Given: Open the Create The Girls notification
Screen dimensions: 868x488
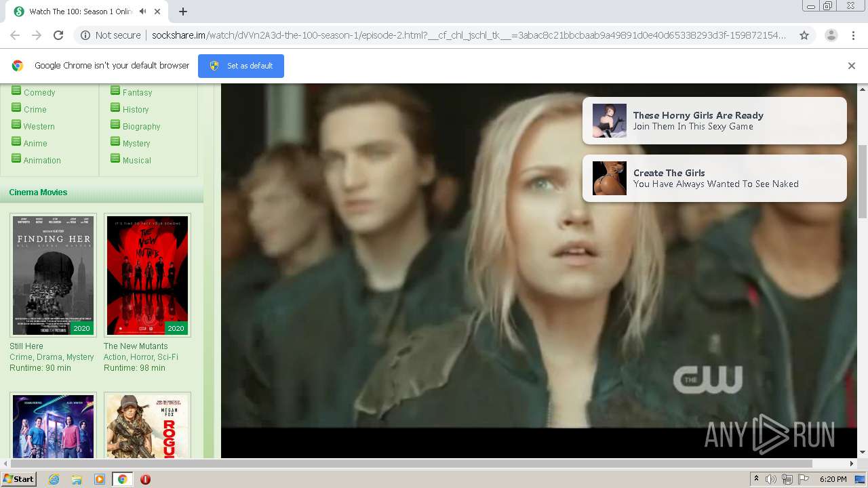Looking at the screenshot, I should click(x=715, y=178).
